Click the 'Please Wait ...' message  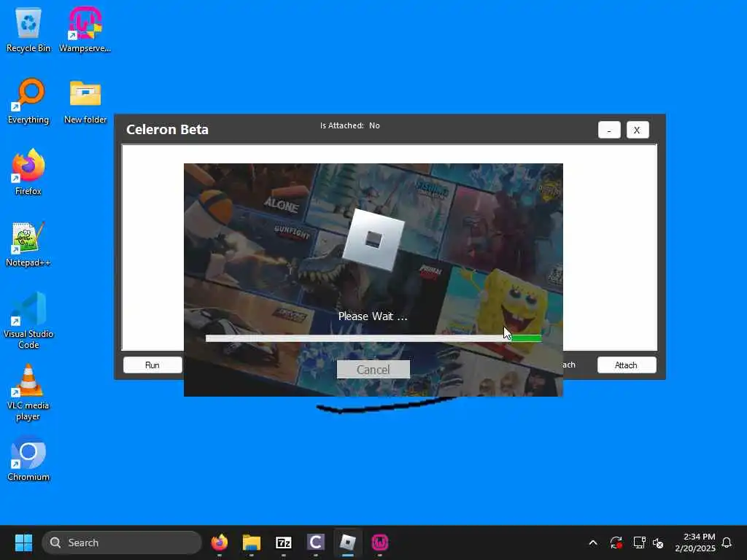click(373, 316)
